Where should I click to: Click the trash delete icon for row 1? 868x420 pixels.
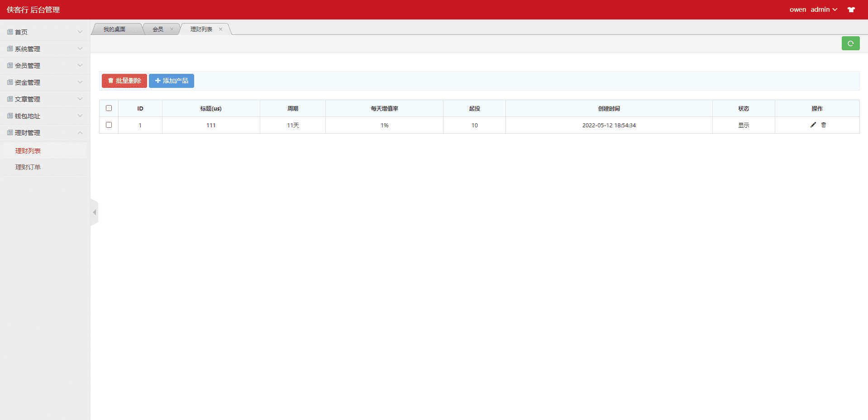click(x=824, y=125)
